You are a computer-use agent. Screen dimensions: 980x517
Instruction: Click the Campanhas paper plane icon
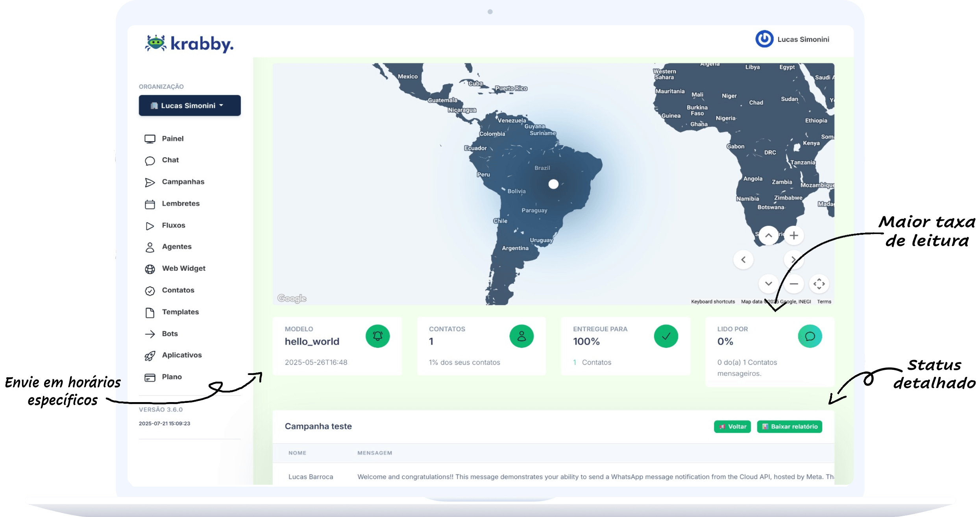pos(150,182)
